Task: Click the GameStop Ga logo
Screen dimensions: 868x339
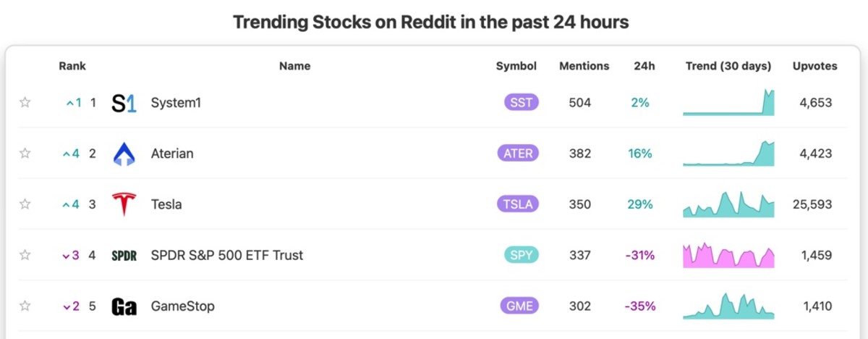Action: point(124,306)
